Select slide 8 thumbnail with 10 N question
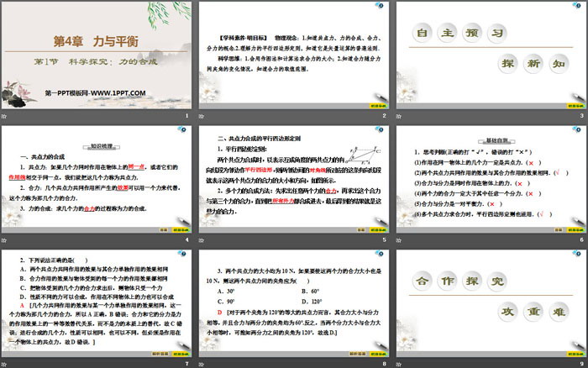588x368 pixels. point(294,303)
